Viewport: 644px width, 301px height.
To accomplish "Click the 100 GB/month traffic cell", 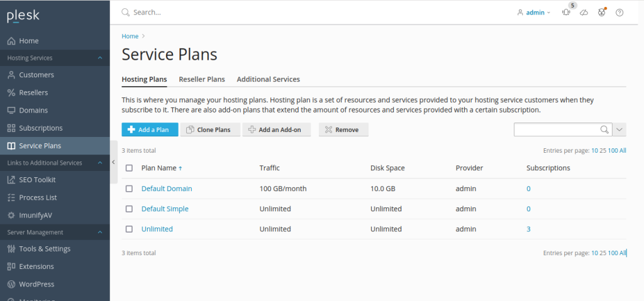I will pos(283,189).
